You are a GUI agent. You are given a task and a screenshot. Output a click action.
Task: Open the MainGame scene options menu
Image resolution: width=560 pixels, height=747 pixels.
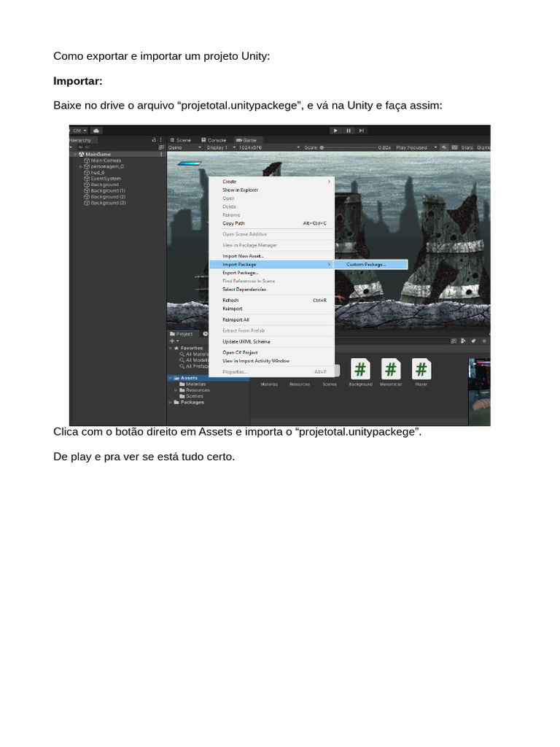161,155
